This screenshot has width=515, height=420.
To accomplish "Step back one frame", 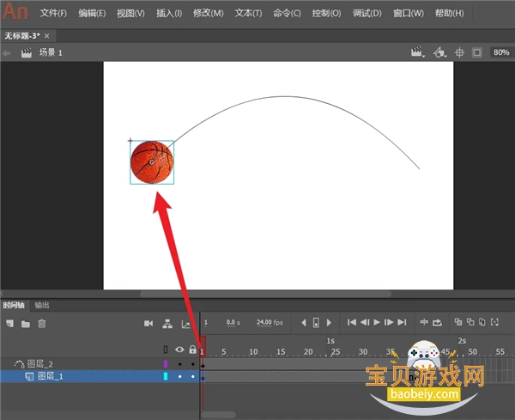I will [365, 322].
